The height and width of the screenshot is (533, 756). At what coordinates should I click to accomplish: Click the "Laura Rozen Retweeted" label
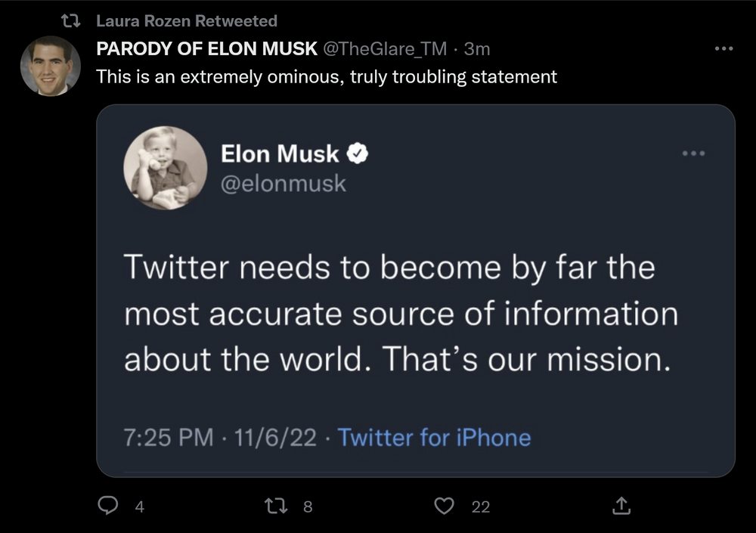(x=187, y=21)
